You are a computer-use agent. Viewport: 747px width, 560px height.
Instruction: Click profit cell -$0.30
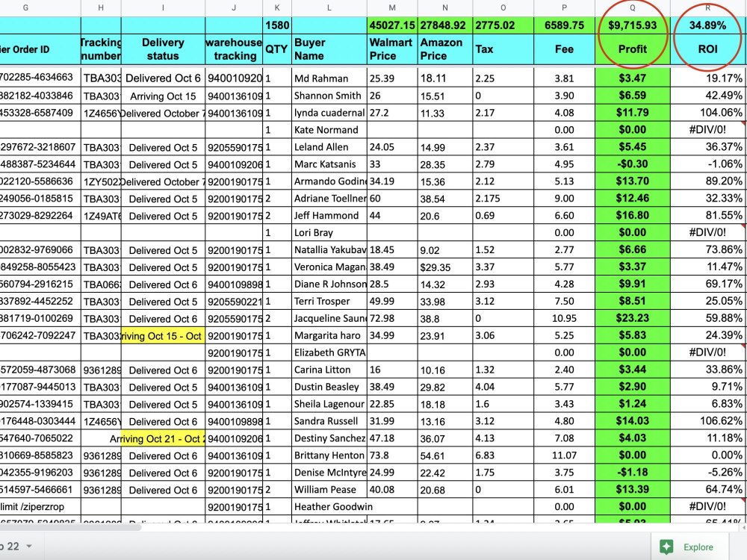632,164
